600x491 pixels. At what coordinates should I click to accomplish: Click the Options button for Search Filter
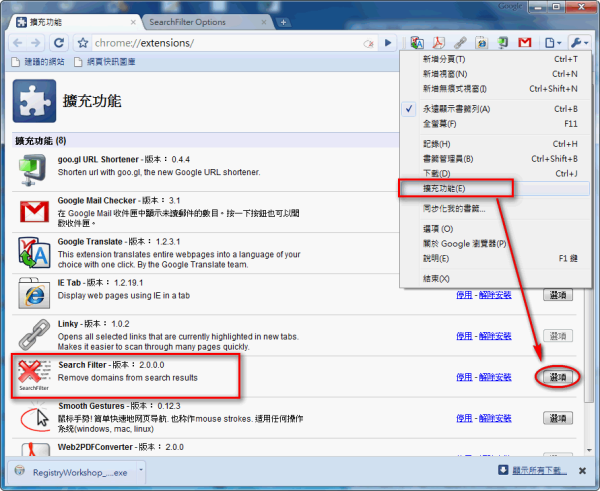(558, 377)
